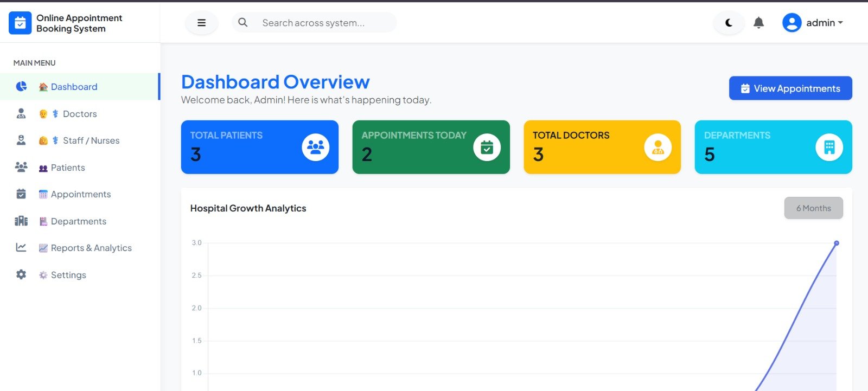Open the admin account dropdown
The width and height of the screenshot is (868, 391).
tap(824, 23)
